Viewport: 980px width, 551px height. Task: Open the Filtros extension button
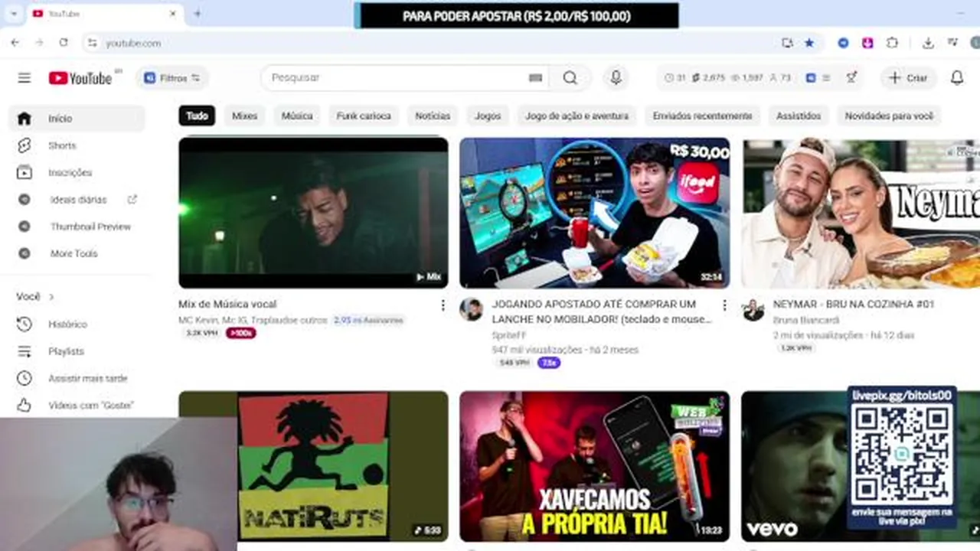click(171, 77)
